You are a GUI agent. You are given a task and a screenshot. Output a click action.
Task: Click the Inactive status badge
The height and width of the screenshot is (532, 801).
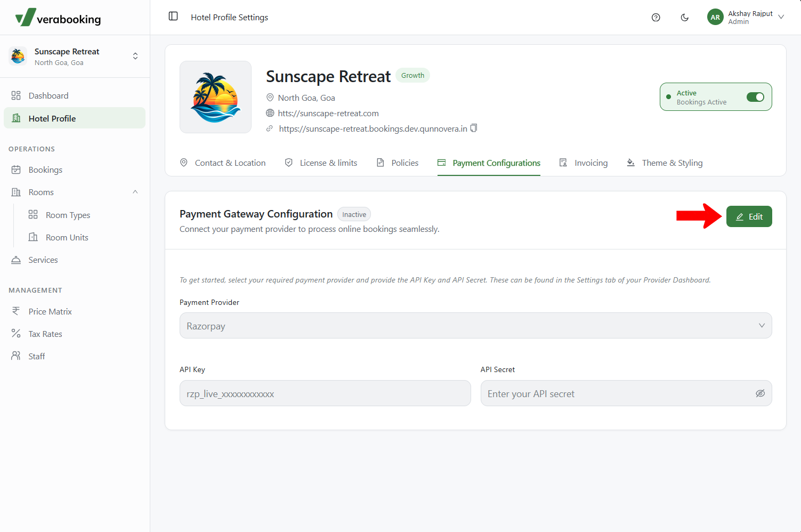[354, 214]
